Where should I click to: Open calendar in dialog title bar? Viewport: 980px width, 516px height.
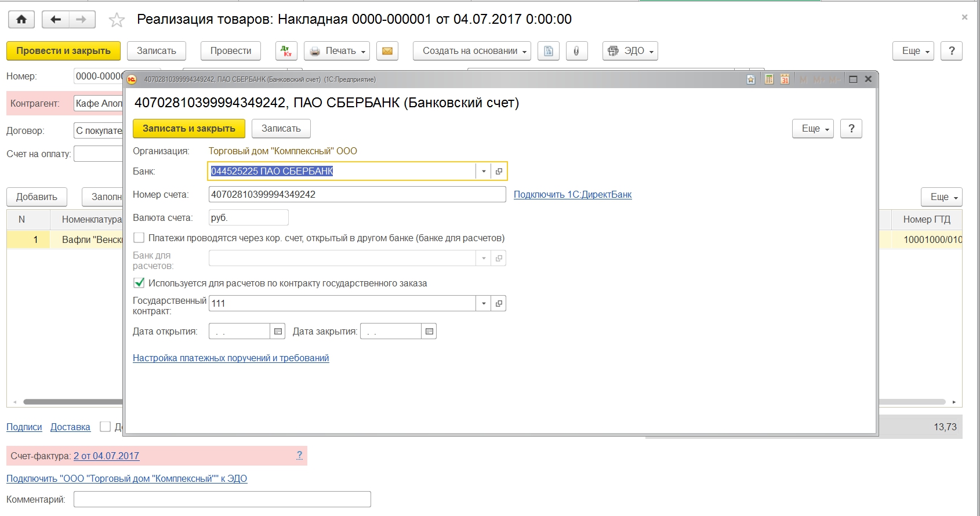pos(785,79)
